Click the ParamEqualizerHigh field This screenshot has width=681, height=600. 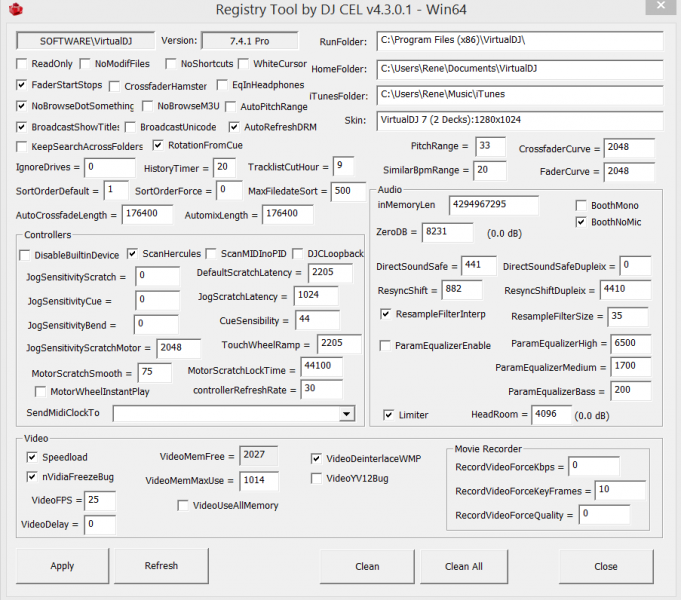point(631,344)
